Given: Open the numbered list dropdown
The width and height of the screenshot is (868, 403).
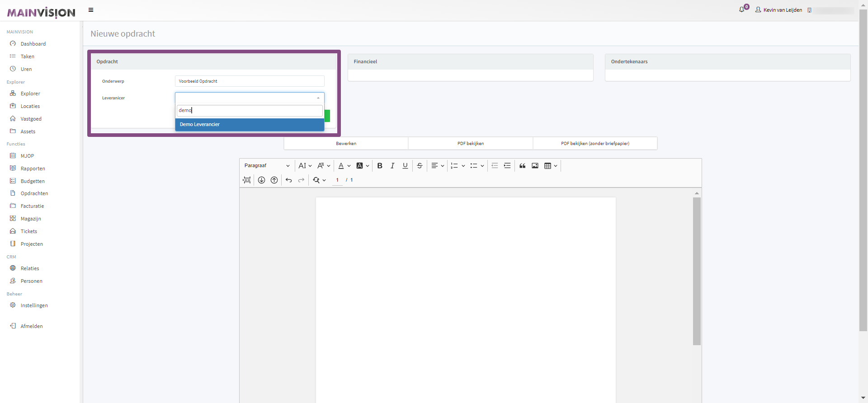Looking at the screenshot, I should 458,166.
